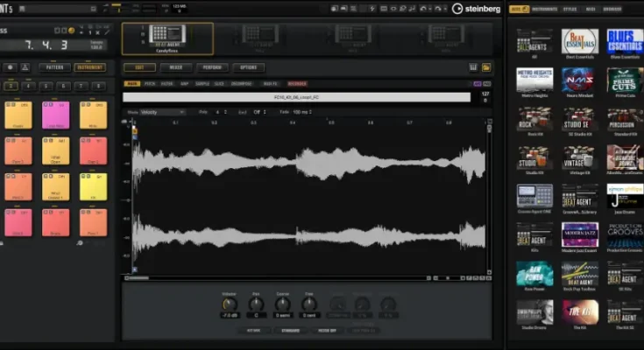The image size is (644, 350).
Task: Click the keyboard icon near Options
Action: point(473,66)
